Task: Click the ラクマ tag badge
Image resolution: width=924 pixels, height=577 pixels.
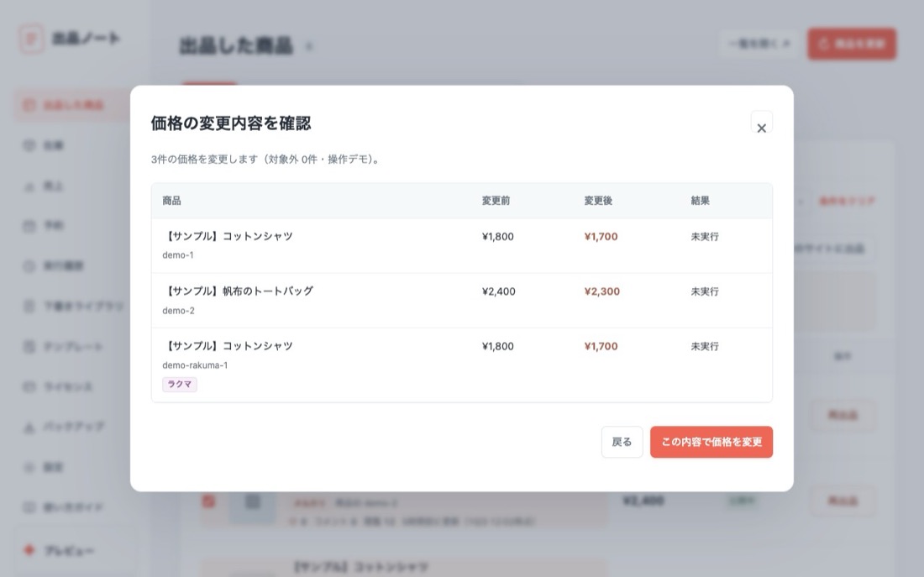Action: point(180,385)
